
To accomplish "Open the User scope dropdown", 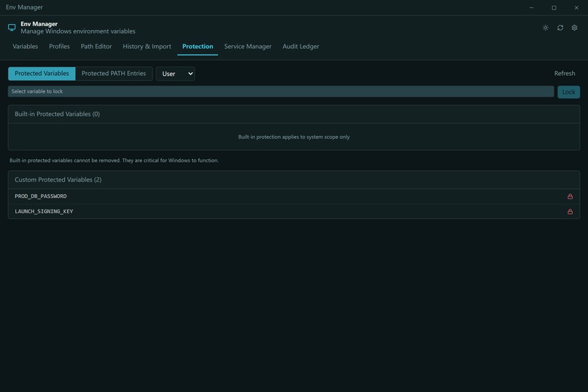I will coord(175,74).
